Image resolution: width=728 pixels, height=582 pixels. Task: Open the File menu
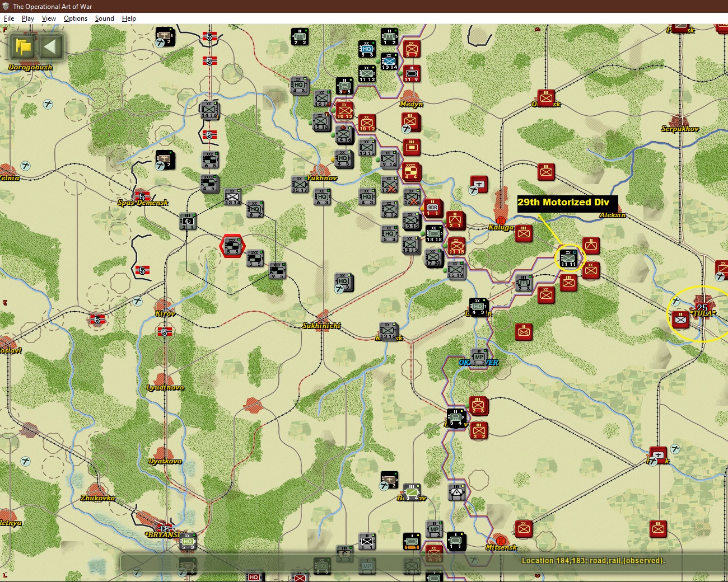(9, 18)
